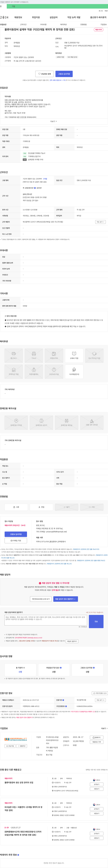Click the 장애인용 승강기 icon
The height and width of the screenshot is (868, 108).
(x=41, y=423)
